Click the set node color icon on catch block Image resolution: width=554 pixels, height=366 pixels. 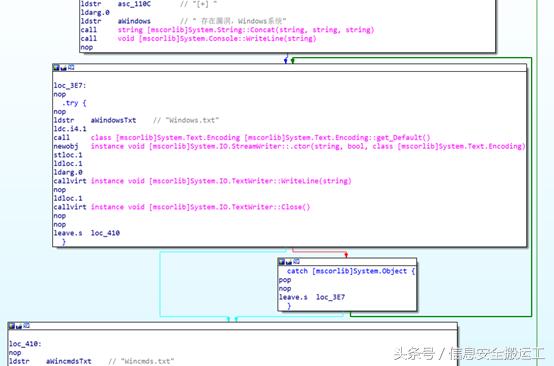(281, 261)
